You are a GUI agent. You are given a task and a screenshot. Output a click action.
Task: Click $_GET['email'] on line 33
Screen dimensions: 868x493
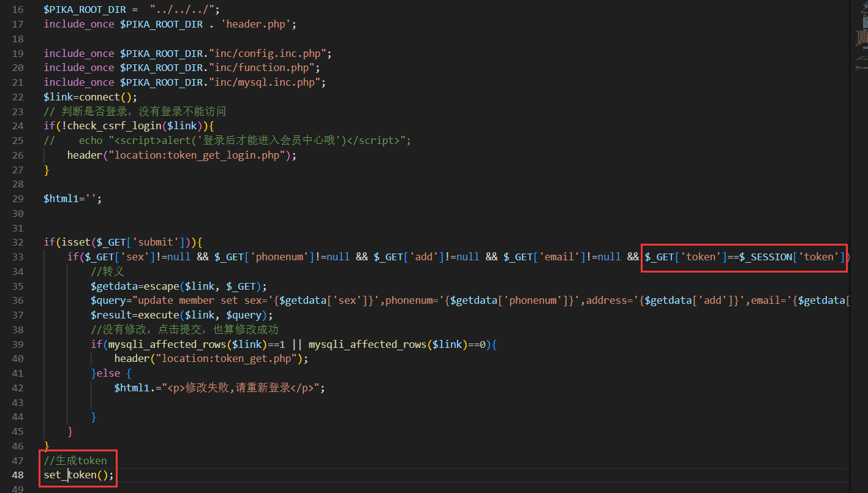[545, 257]
